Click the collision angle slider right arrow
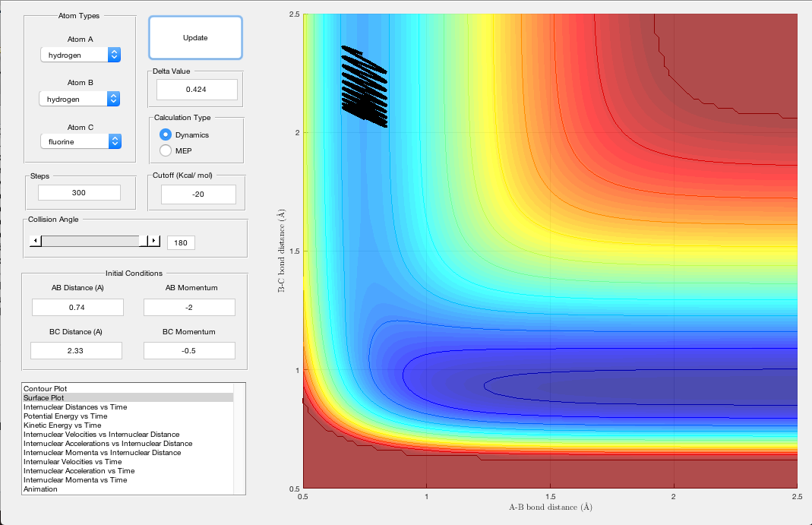Viewport: 812px width, 525px height. 154,241
